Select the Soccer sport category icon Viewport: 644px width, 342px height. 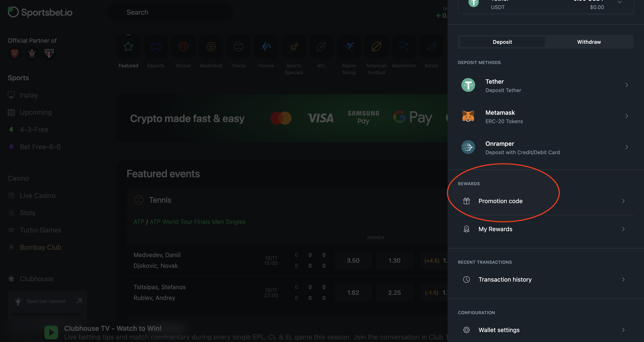coord(183,47)
